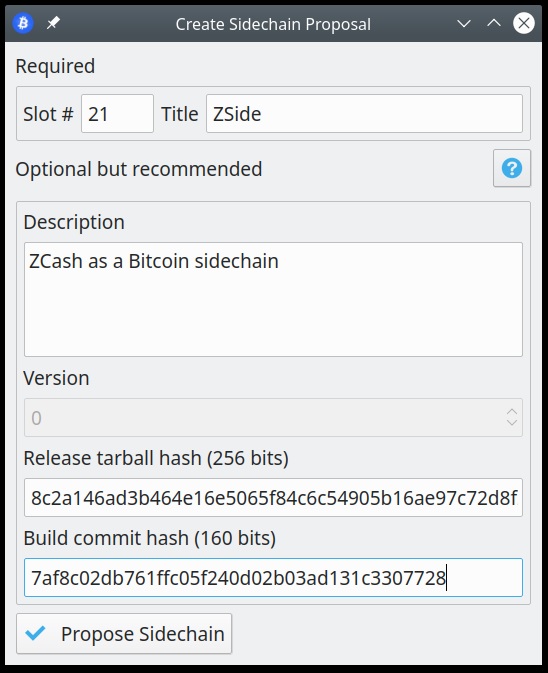The height and width of the screenshot is (673, 548).
Task: Select the Release tarball hash input field
Action: coord(273,497)
